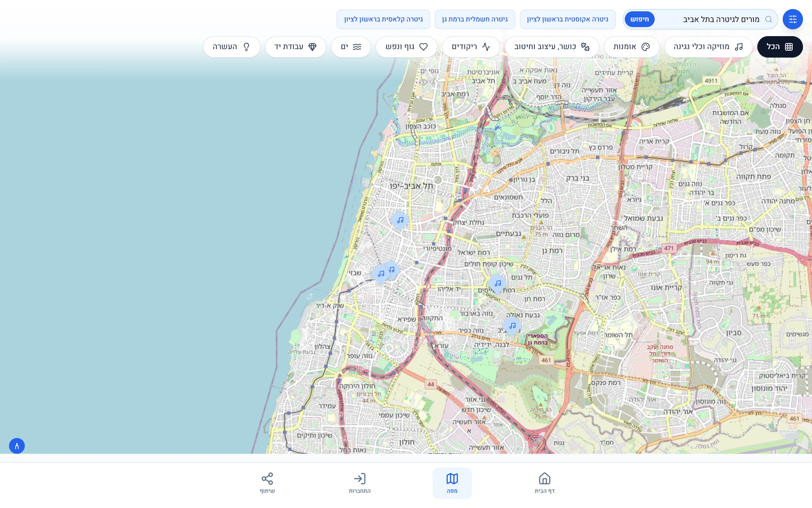This screenshot has width=812, height=508.
Task: Click road number 471 shield on map
Action: point(669,248)
